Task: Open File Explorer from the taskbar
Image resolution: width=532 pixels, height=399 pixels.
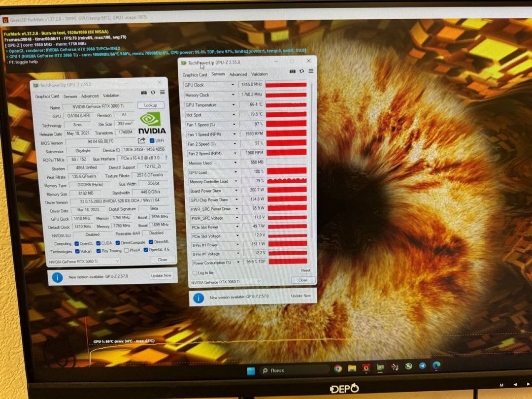Action: coord(352,368)
